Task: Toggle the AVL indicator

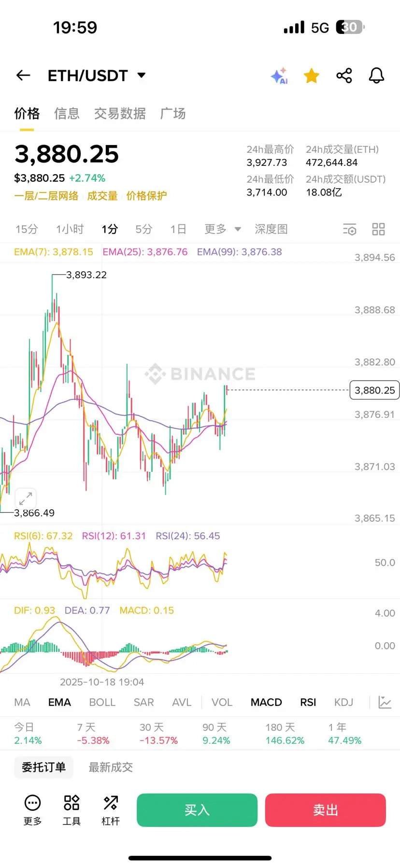Action: pyautogui.click(x=182, y=703)
